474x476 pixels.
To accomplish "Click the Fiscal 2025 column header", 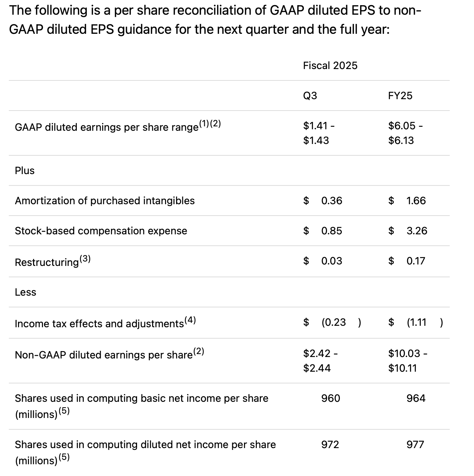I will tap(330, 65).
